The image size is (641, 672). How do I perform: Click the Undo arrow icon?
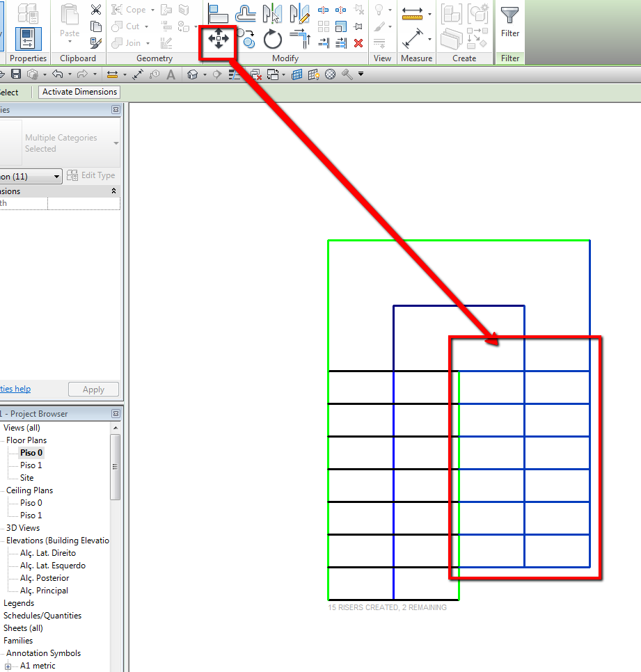coord(58,74)
